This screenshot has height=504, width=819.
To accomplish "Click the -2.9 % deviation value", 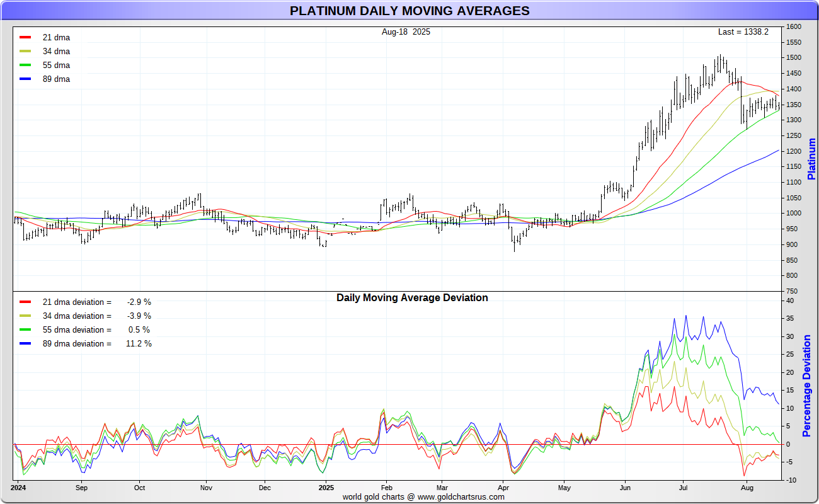I will pos(139,302).
